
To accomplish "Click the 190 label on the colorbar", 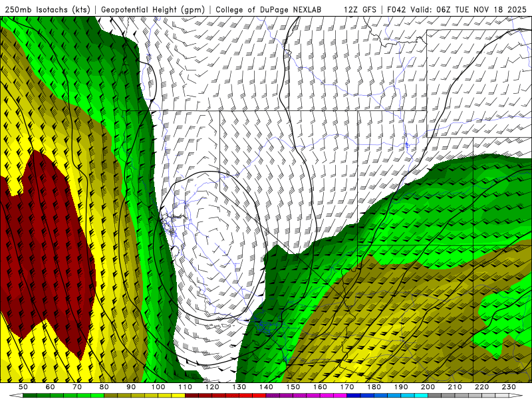I will [x=401, y=387].
